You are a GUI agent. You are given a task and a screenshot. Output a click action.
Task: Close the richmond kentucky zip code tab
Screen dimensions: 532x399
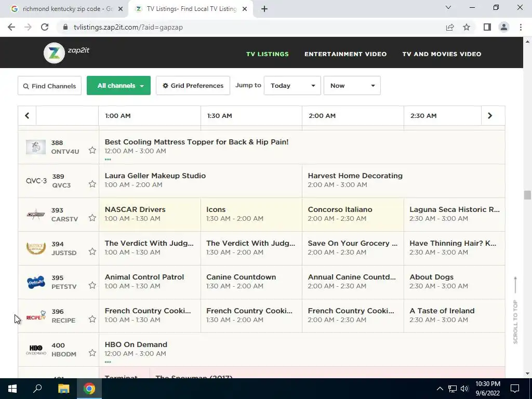pyautogui.click(x=121, y=9)
